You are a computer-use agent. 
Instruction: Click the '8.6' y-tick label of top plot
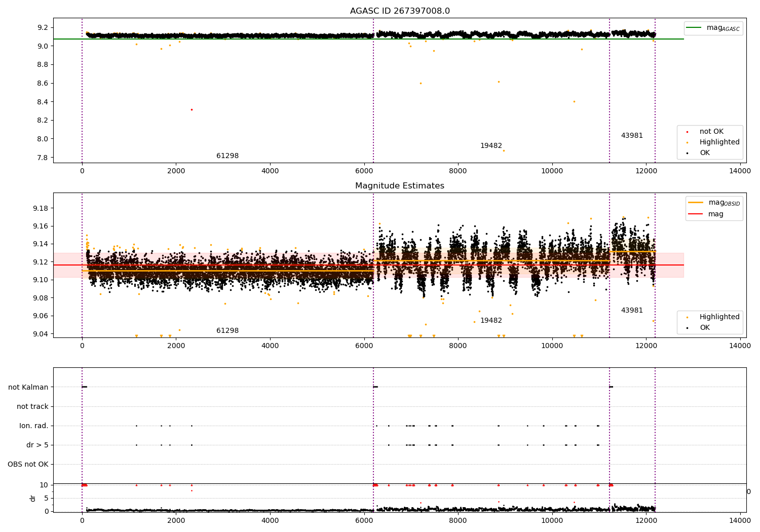point(44,83)
